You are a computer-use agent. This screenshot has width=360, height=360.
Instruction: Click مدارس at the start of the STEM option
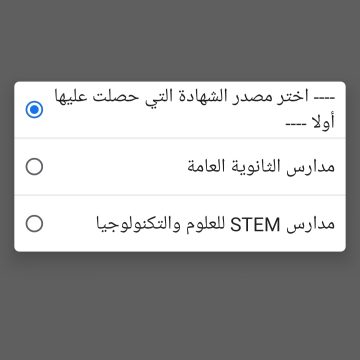[x=311, y=224]
